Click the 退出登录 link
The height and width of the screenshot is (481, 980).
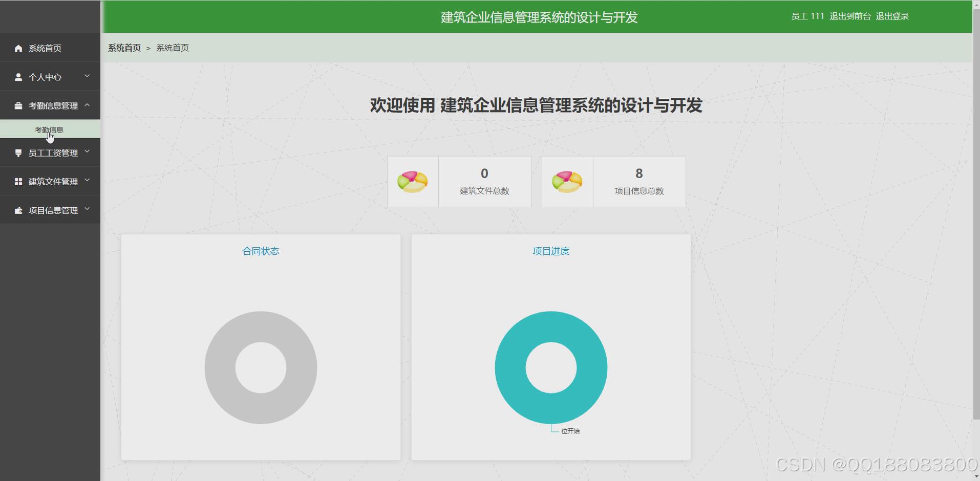tap(892, 16)
